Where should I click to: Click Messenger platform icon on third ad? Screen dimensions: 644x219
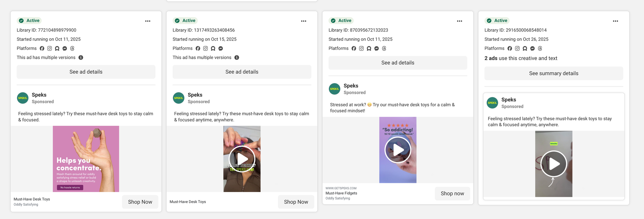(x=376, y=49)
